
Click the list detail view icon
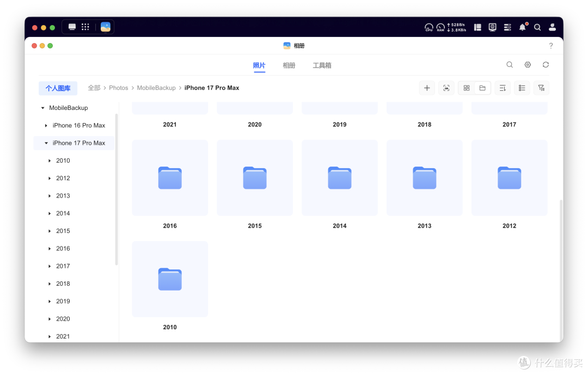coord(522,88)
